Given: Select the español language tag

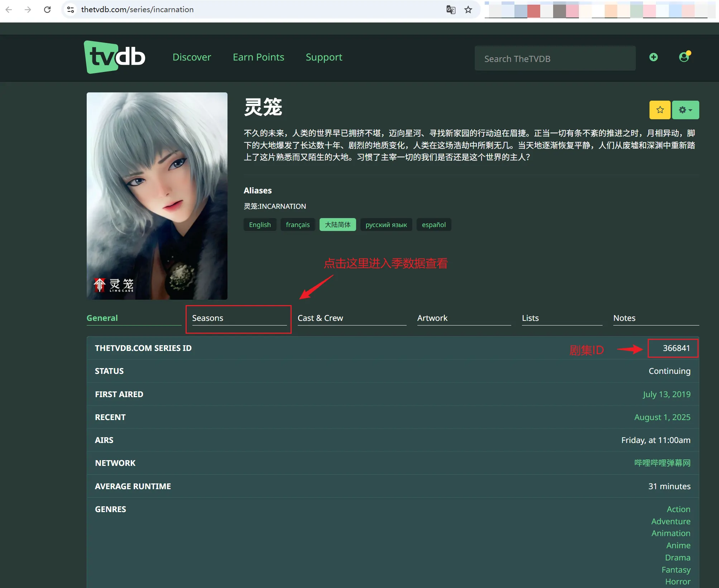Looking at the screenshot, I should coord(433,225).
